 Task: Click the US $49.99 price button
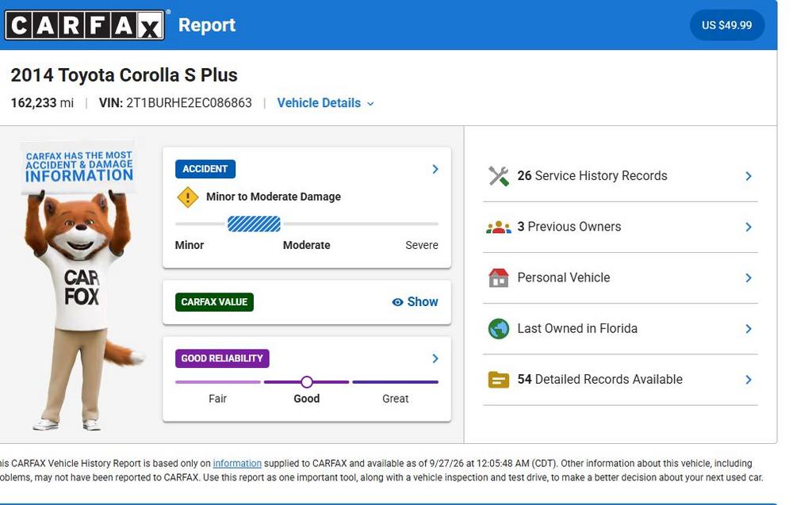[726, 25]
